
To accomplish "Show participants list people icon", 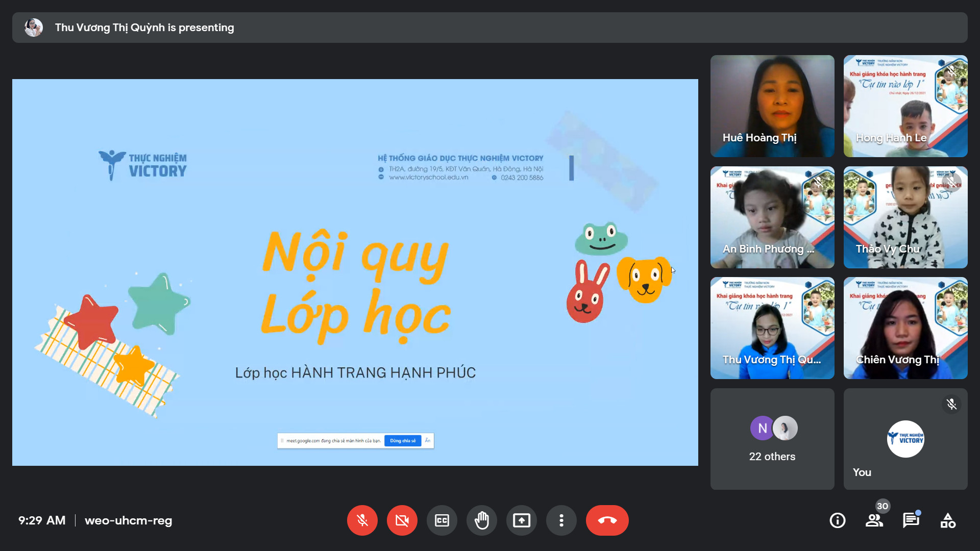I will pos(874,520).
